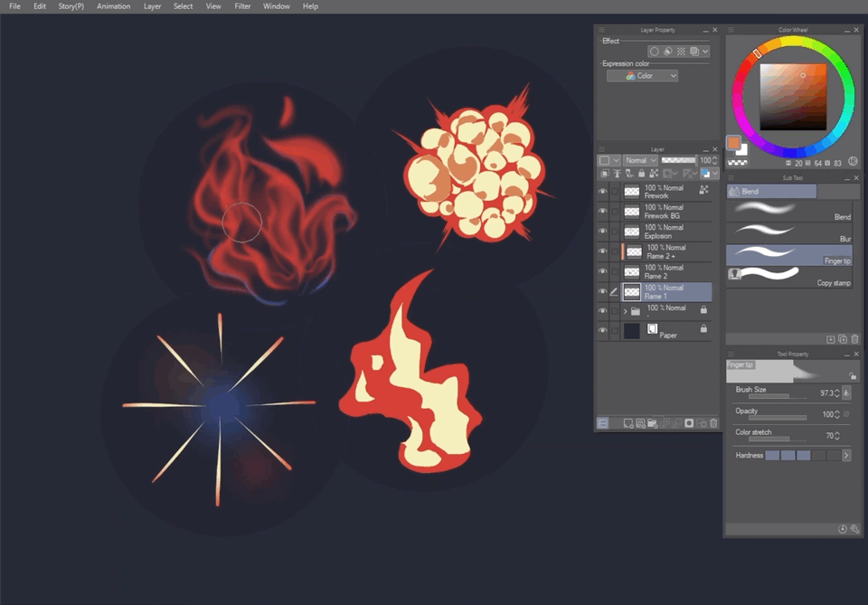The width and height of the screenshot is (868, 605).
Task: Expand the Effect options dropdown arrow
Action: 705,52
